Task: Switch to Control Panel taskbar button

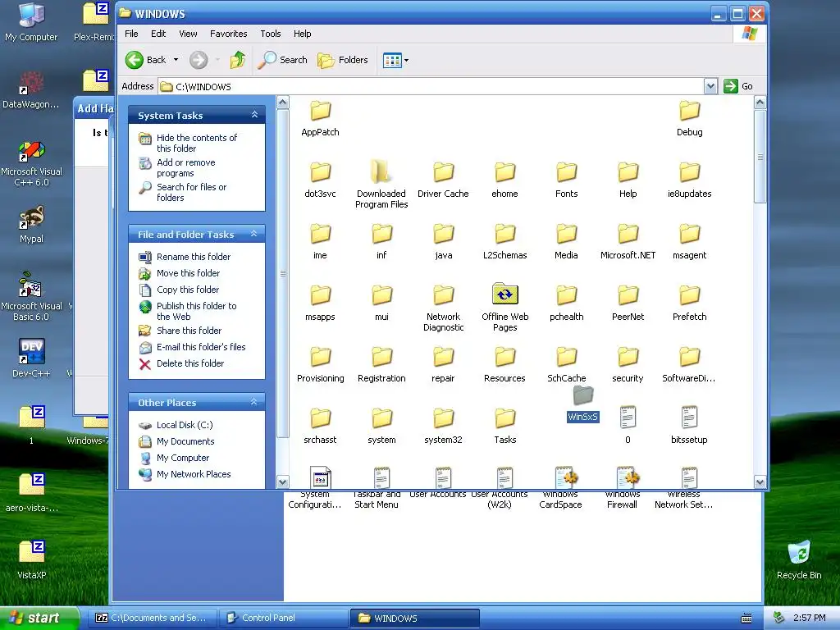Action: pos(283,618)
